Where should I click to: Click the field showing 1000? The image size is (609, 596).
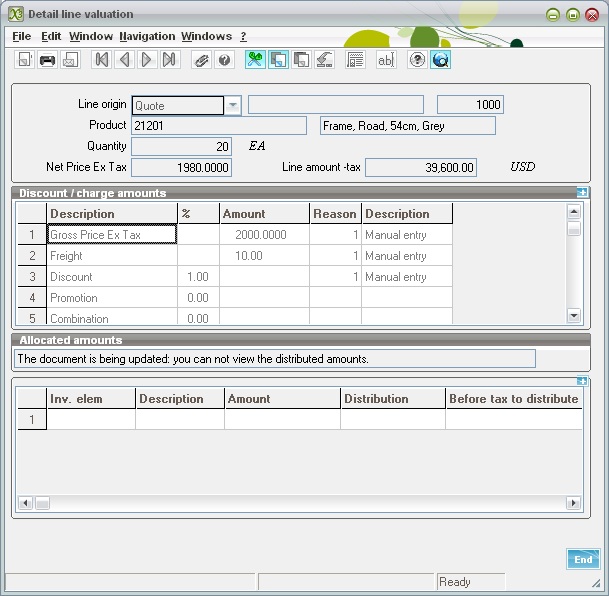pyautogui.click(x=470, y=105)
